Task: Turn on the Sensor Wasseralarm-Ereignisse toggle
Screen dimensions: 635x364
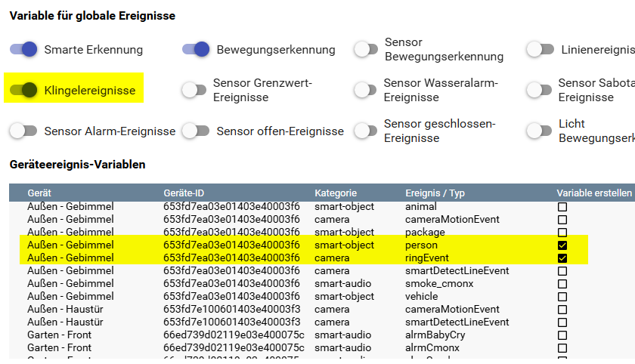Action: [366, 91]
